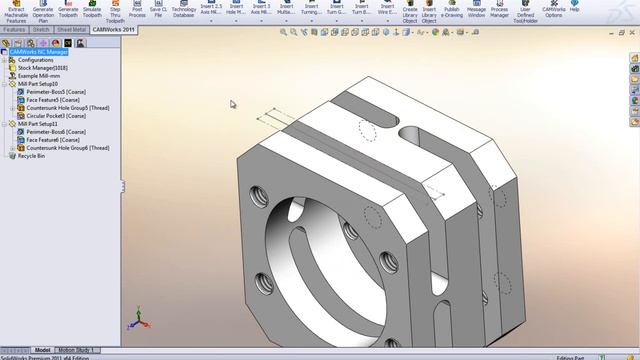The width and height of the screenshot is (640, 360).
Task: Open the Message Window
Action: coord(476,9)
